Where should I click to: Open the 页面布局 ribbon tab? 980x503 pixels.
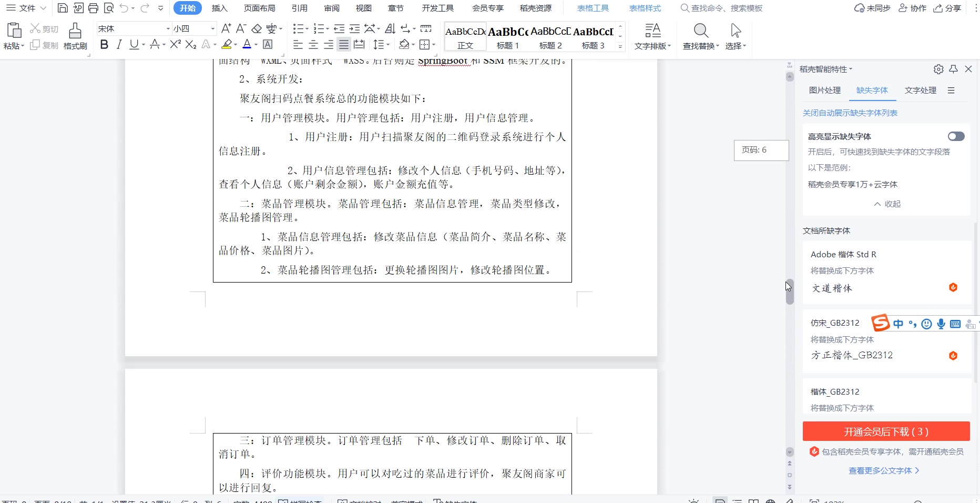pos(260,8)
